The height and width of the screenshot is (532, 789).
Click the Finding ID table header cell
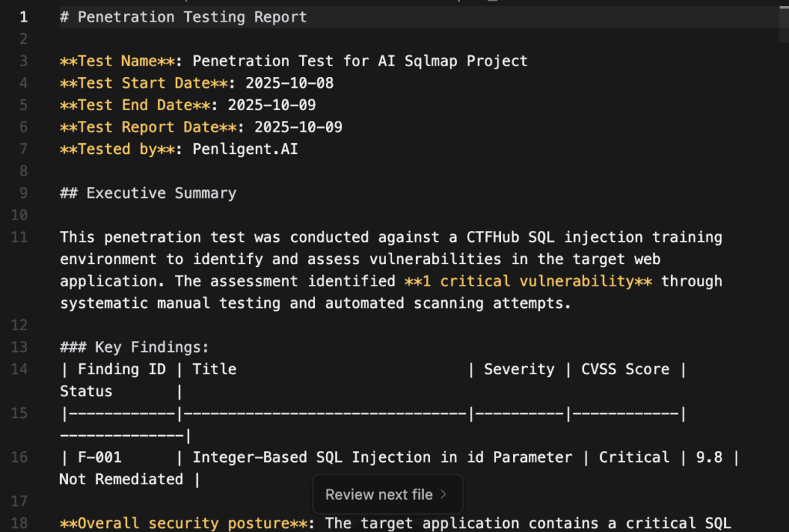tap(121, 370)
